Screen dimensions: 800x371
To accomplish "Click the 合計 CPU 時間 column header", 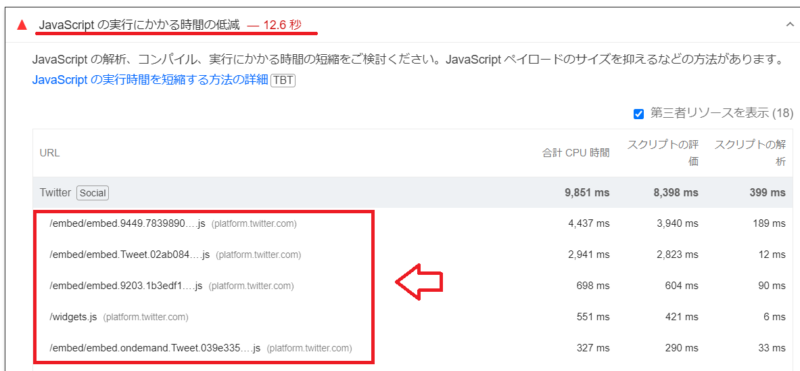I will (x=576, y=153).
